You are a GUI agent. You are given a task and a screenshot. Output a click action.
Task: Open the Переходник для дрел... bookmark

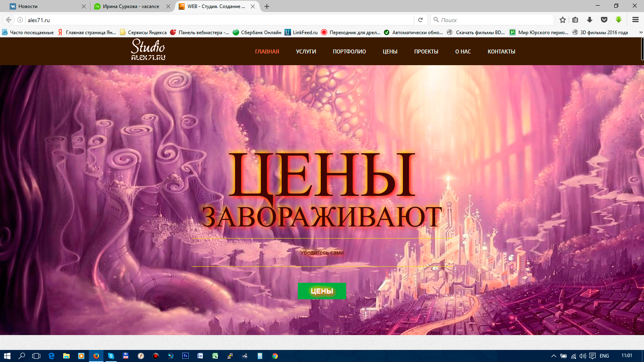pyautogui.click(x=351, y=33)
